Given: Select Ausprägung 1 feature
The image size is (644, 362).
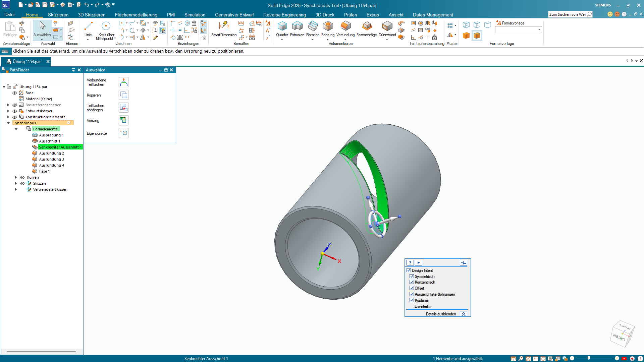Looking at the screenshot, I should coord(51,135).
